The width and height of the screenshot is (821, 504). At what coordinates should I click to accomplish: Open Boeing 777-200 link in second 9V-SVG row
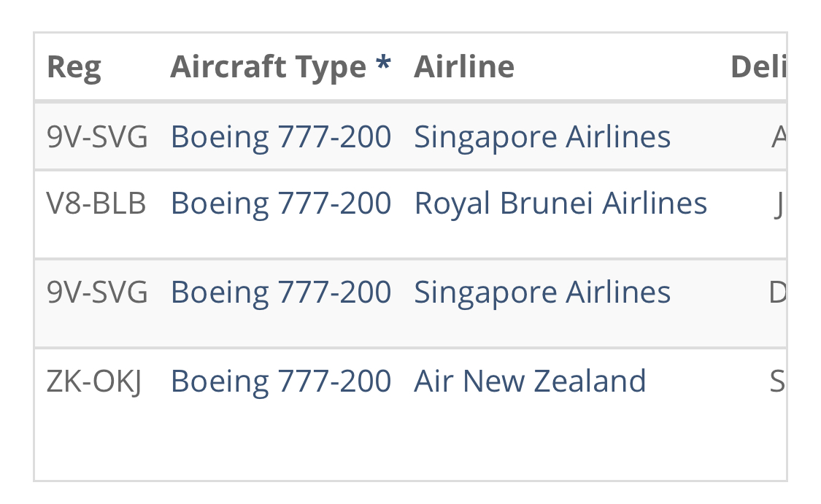coord(281,292)
